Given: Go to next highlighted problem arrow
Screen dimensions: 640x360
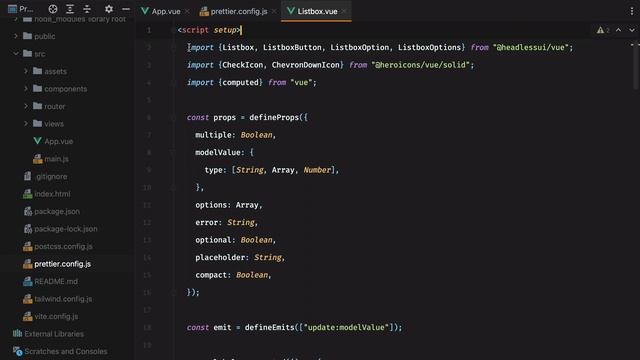Looking at the screenshot, I should (631, 30).
